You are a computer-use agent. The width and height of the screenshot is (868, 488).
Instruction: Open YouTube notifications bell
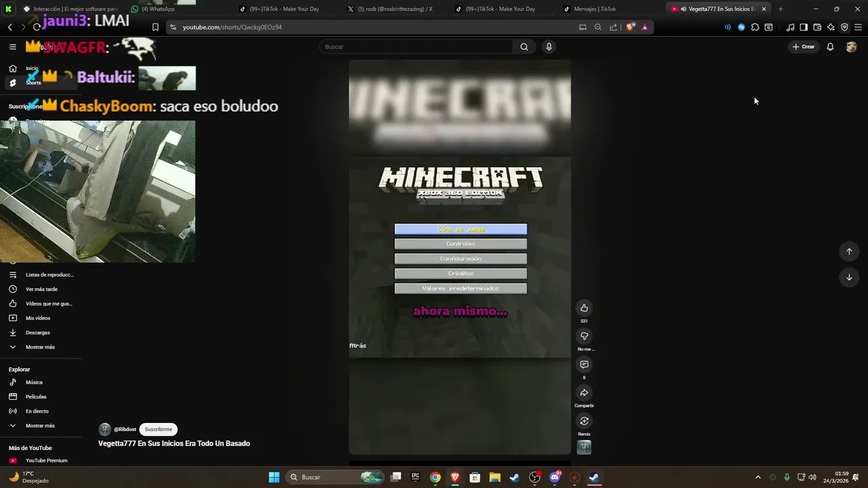pos(830,47)
